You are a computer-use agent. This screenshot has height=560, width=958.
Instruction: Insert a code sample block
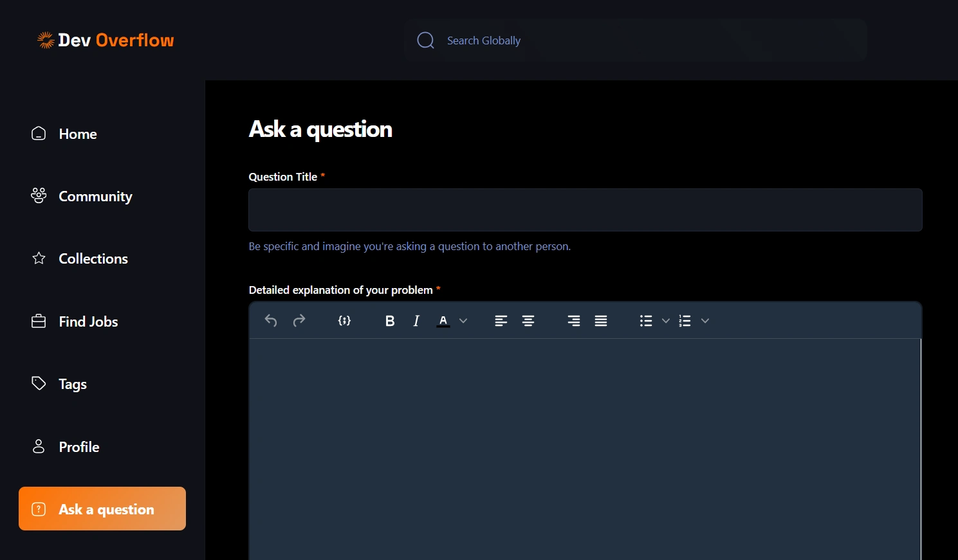pyautogui.click(x=344, y=320)
